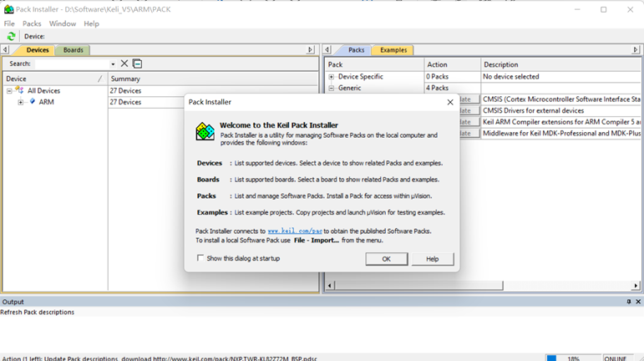
Task: Click the ARM vendor diamond icon
Action: pyautogui.click(x=33, y=101)
